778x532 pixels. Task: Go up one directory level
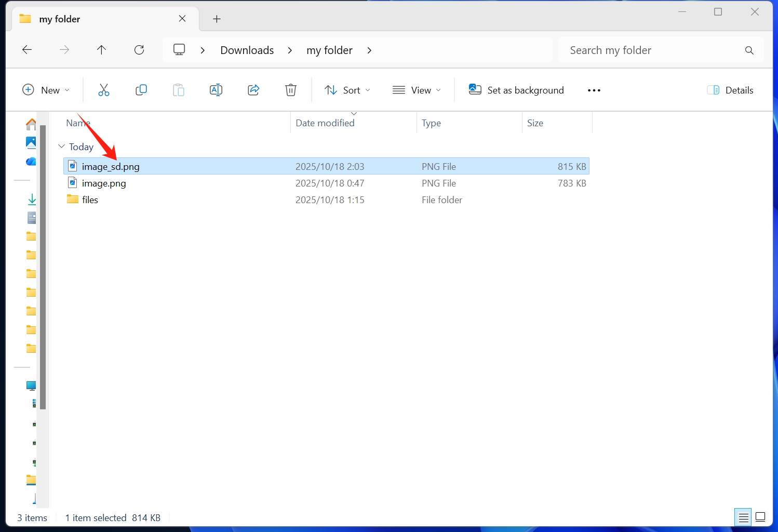(x=102, y=50)
